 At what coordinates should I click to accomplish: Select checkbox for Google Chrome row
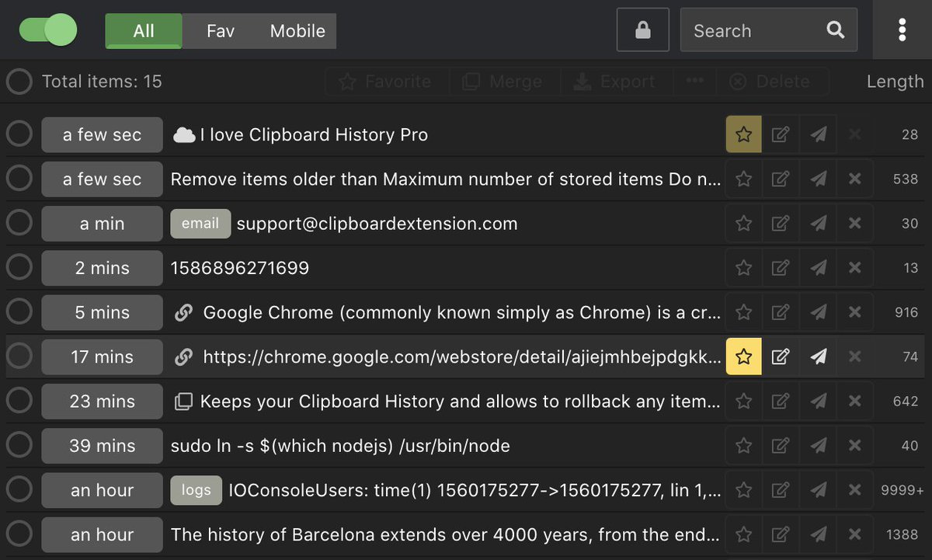tap(19, 312)
